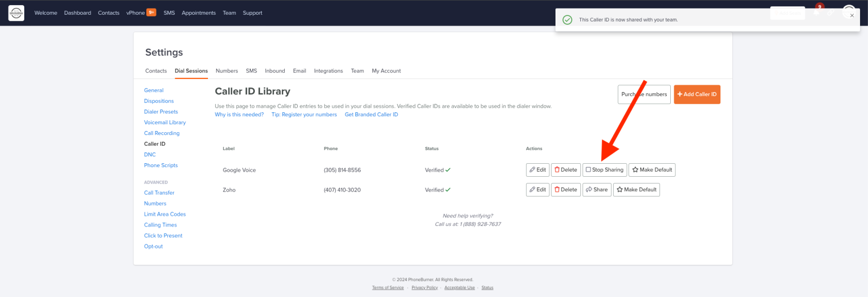Open SMS in the header navigation
The height and width of the screenshot is (297, 868).
170,13
